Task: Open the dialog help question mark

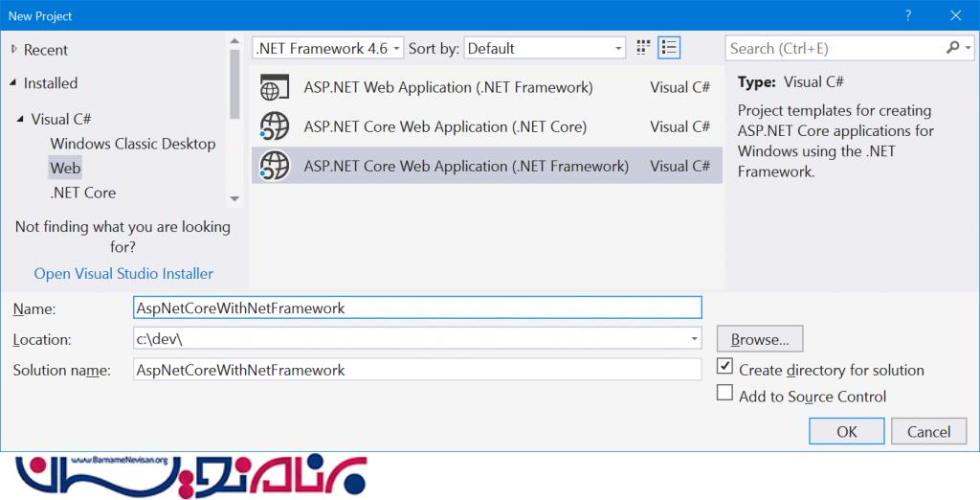Action: pyautogui.click(x=908, y=15)
